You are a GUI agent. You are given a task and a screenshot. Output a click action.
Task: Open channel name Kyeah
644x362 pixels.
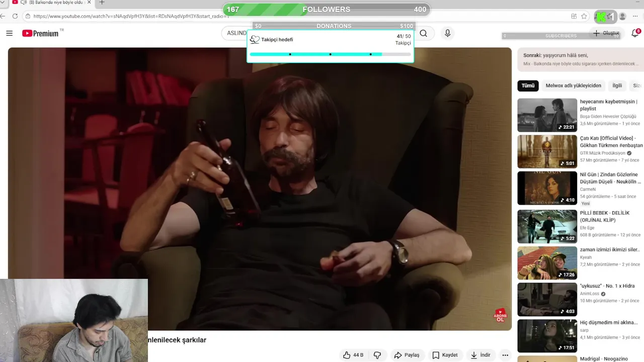[x=586, y=257]
